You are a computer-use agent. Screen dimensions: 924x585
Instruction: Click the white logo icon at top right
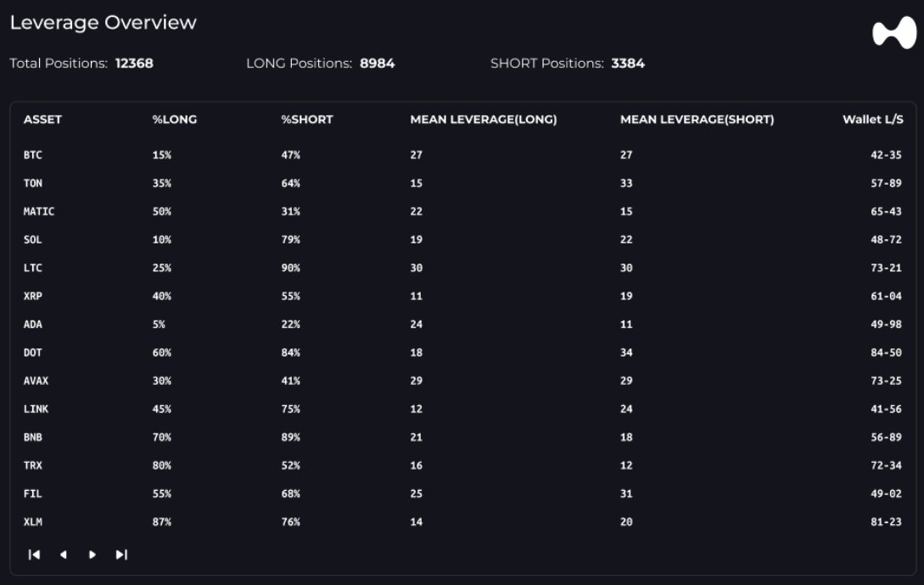894,33
